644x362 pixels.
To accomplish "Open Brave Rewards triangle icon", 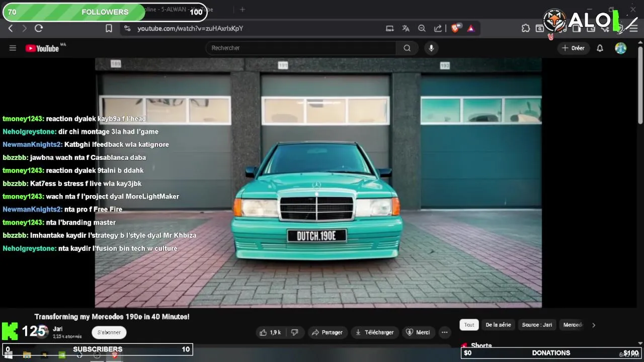I will [471, 29].
